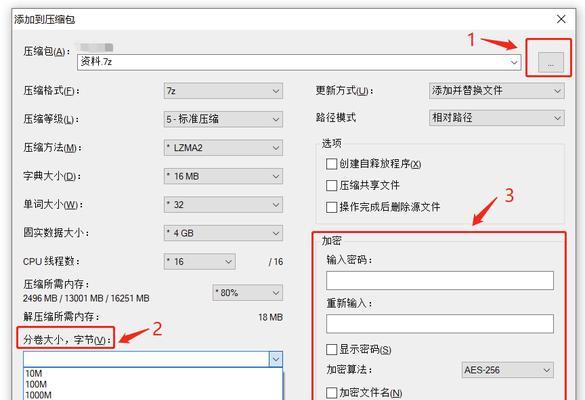The image size is (585, 400).
Task: Toggle the encrypt file names checkbox
Action: tap(331, 393)
